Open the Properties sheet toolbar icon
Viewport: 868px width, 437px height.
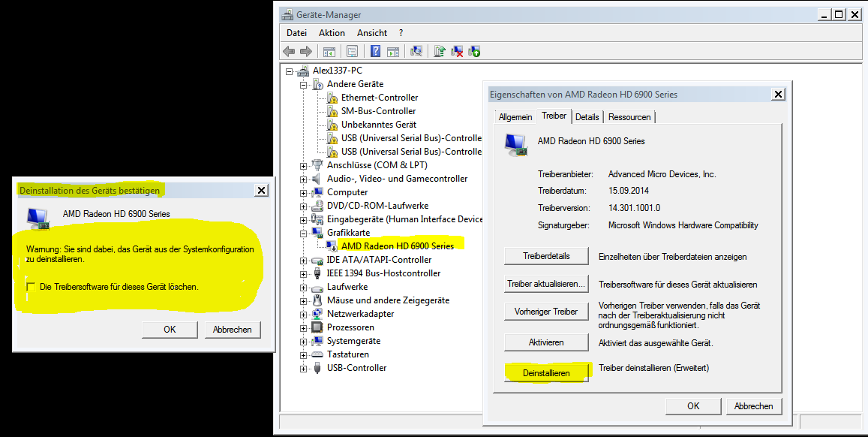[x=352, y=52]
